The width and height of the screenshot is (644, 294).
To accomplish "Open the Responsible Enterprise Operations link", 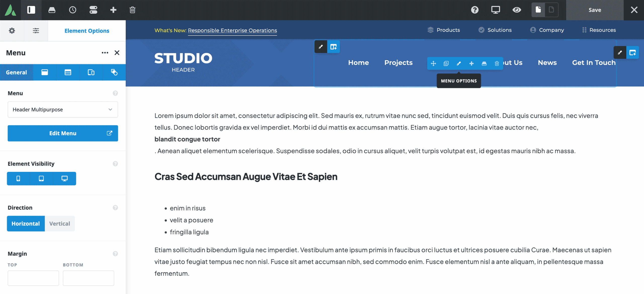I will [232, 30].
